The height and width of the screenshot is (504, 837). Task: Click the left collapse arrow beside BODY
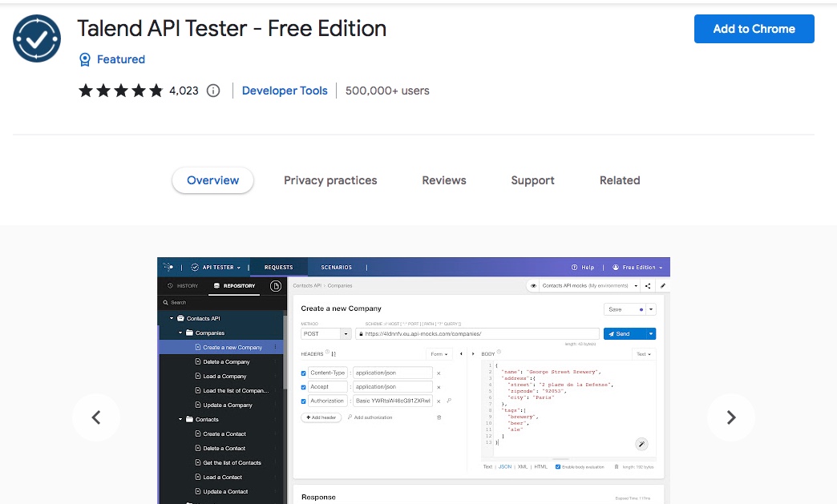[461, 353]
